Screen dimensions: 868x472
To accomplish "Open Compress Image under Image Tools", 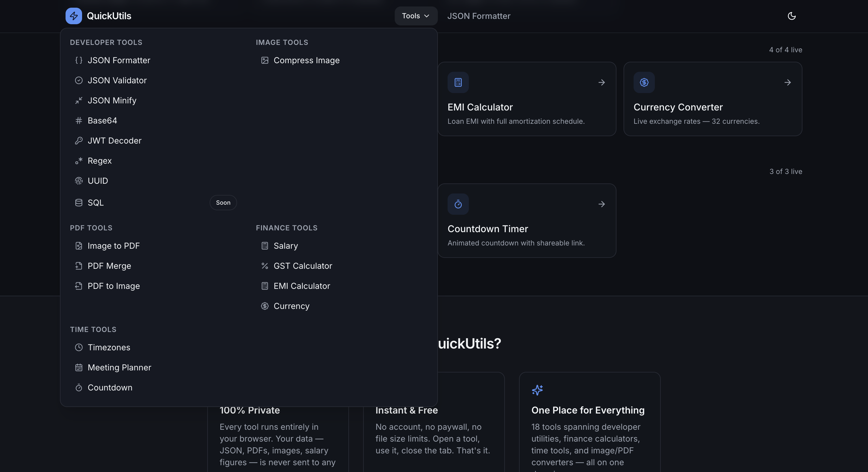I will pyautogui.click(x=341, y=60).
